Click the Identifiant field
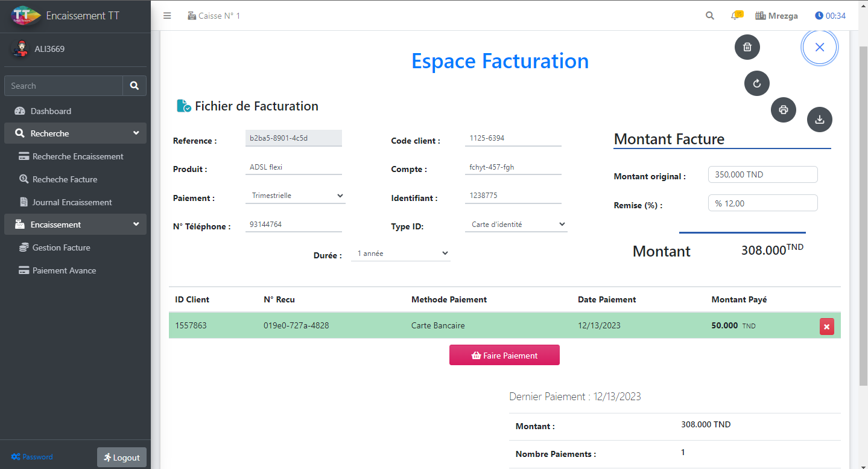The width and height of the screenshot is (868, 469). pos(513,196)
